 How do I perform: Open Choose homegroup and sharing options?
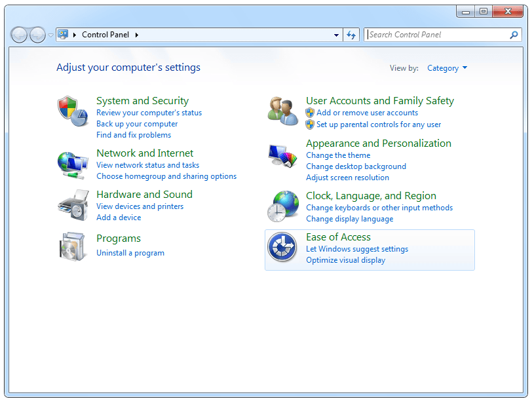[x=166, y=176]
